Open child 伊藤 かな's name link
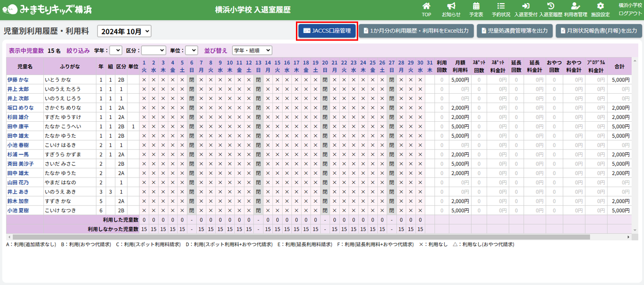 [18, 80]
